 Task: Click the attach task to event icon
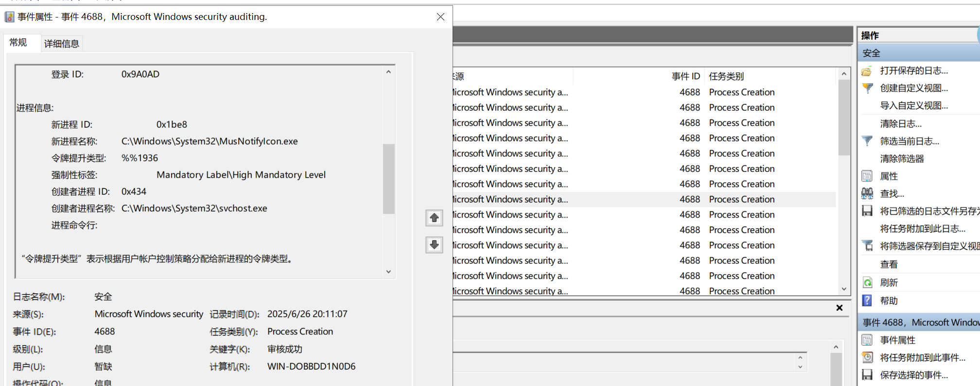tap(867, 357)
